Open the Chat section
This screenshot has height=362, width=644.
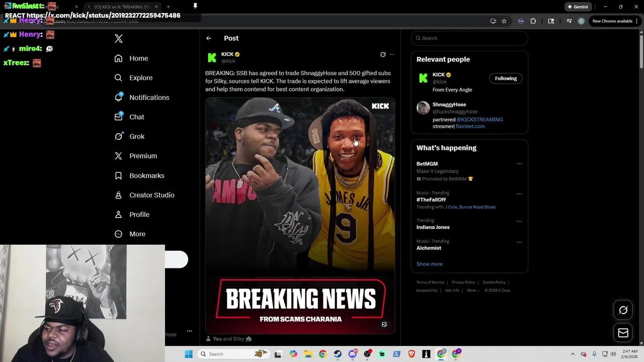tap(129, 117)
